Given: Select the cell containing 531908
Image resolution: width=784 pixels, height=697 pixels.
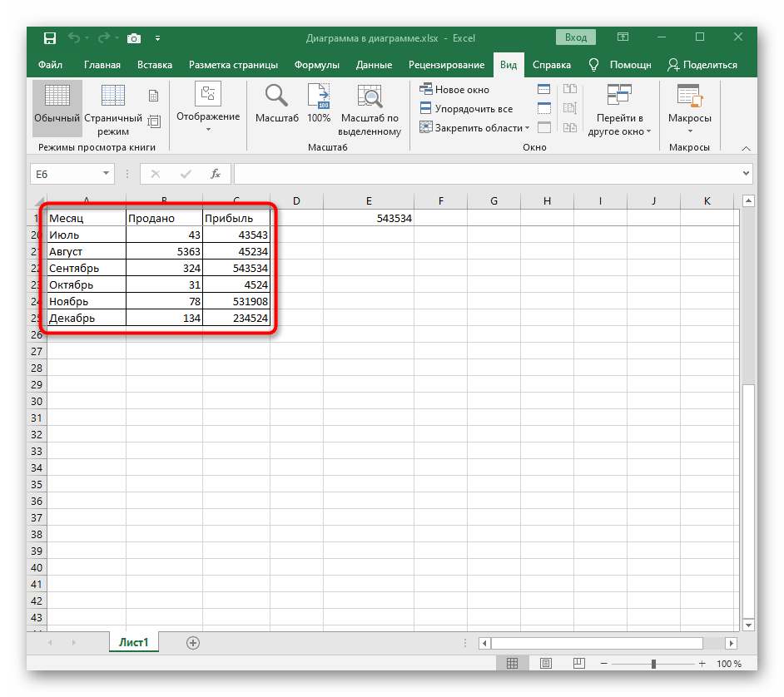Looking at the screenshot, I should tap(236, 301).
